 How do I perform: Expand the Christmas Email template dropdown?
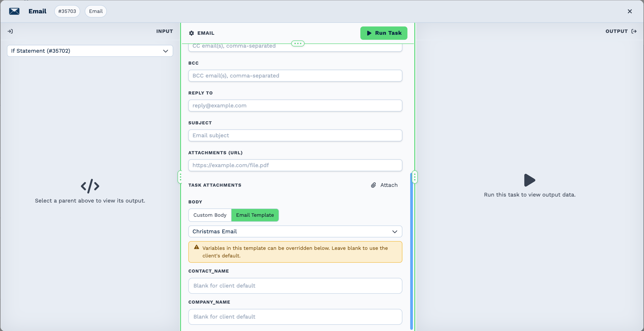(295, 231)
